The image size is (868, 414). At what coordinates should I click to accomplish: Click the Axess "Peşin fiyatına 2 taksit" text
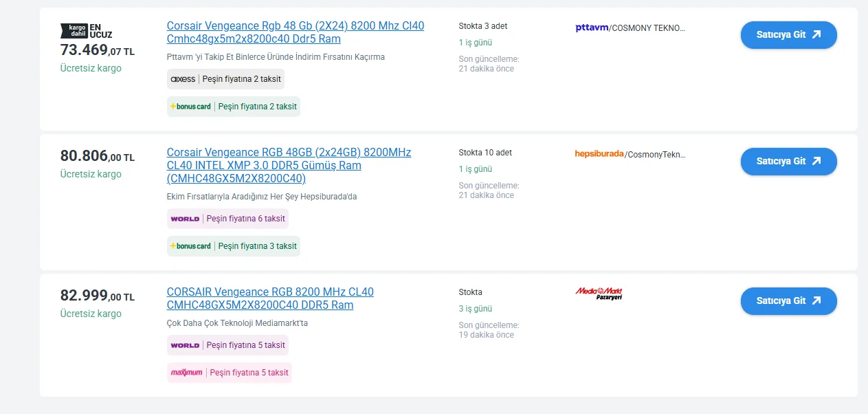pos(241,79)
